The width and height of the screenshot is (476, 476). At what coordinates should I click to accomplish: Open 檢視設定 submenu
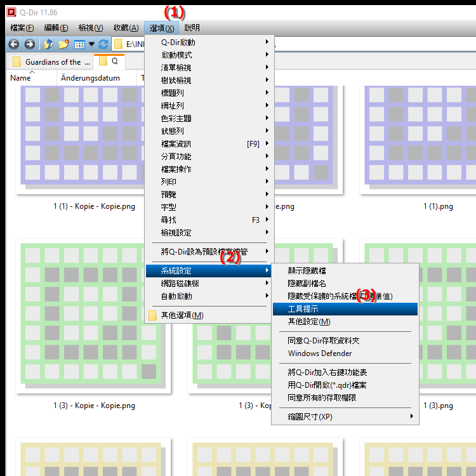[209, 233]
